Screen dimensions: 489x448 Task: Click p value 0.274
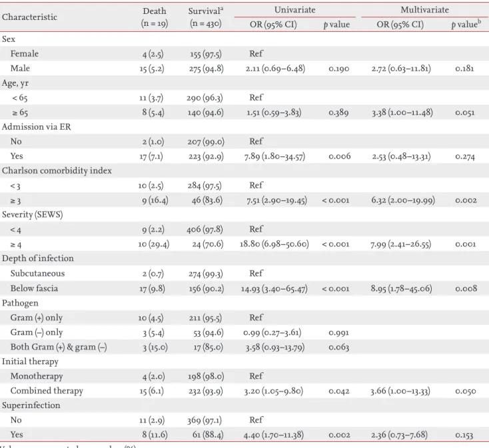click(465, 156)
